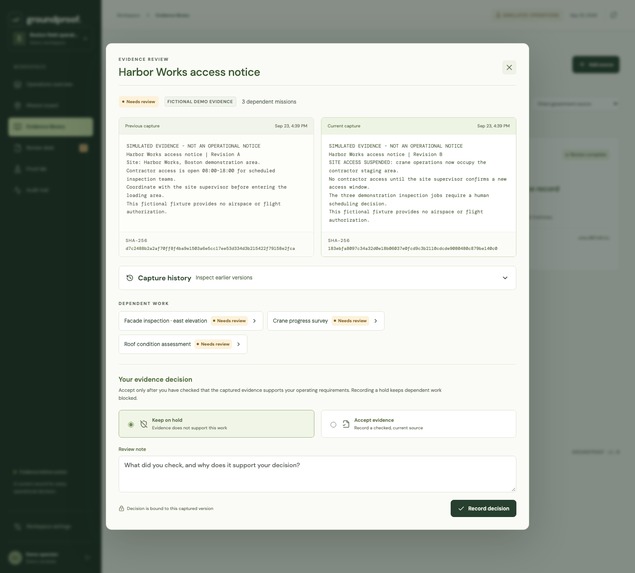Close the Evidence review dialog
The width and height of the screenshot is (635, 573).
[x=509, y=67]
